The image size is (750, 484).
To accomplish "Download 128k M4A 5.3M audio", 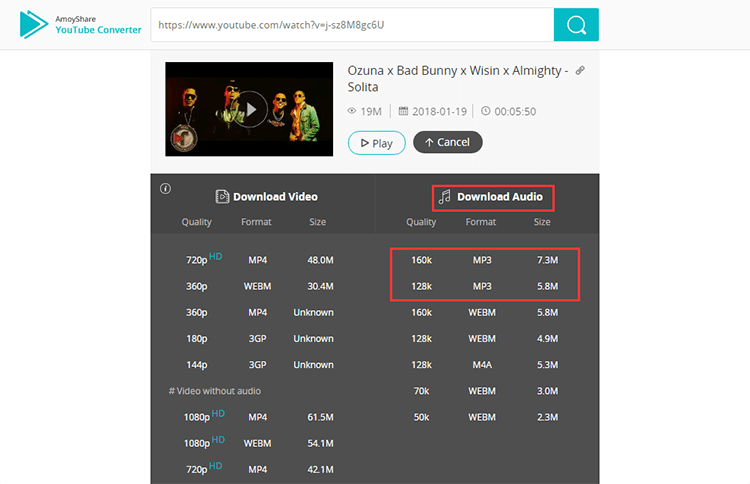I will coord(485,364).
